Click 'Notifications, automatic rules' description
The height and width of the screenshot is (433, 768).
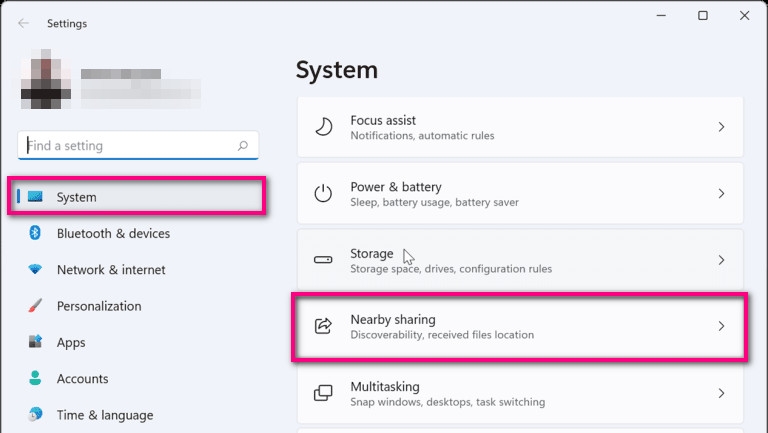pyautogui.click(x=422, y=136)
